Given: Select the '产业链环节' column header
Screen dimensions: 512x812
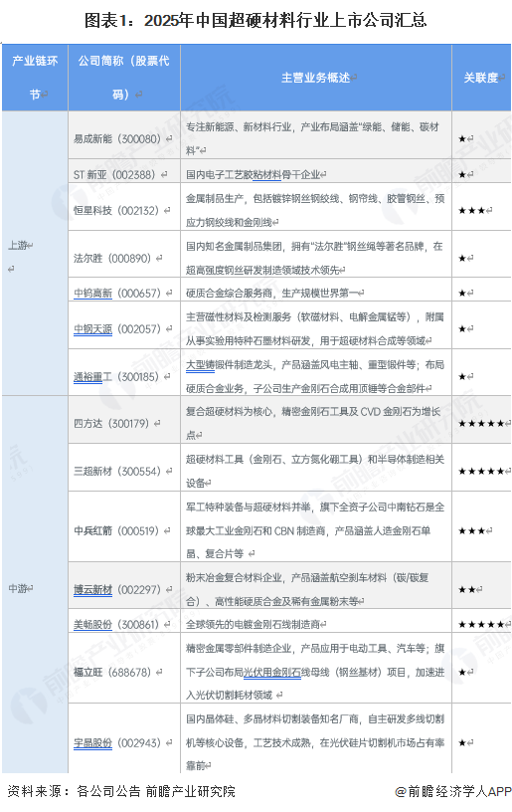Looking at the screenshot, I should (35, 78).
